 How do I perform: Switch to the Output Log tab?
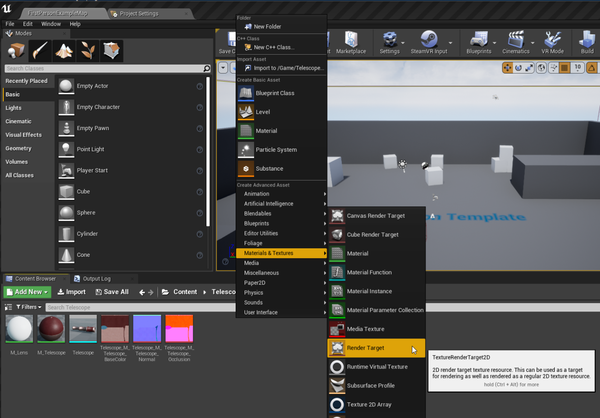click(x=97, y=279)
